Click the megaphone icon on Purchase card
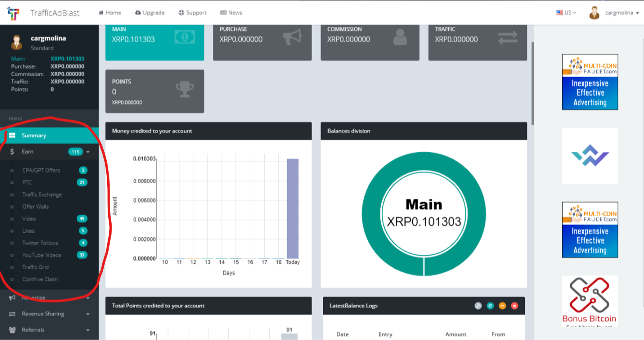This screenshot has height=340, width=644. pyautogui.click(x=293, y=37)
